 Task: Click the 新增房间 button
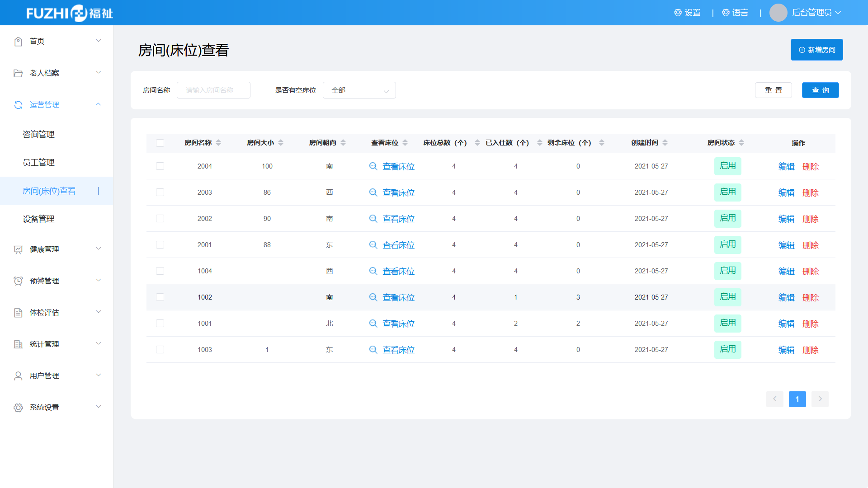817,50
